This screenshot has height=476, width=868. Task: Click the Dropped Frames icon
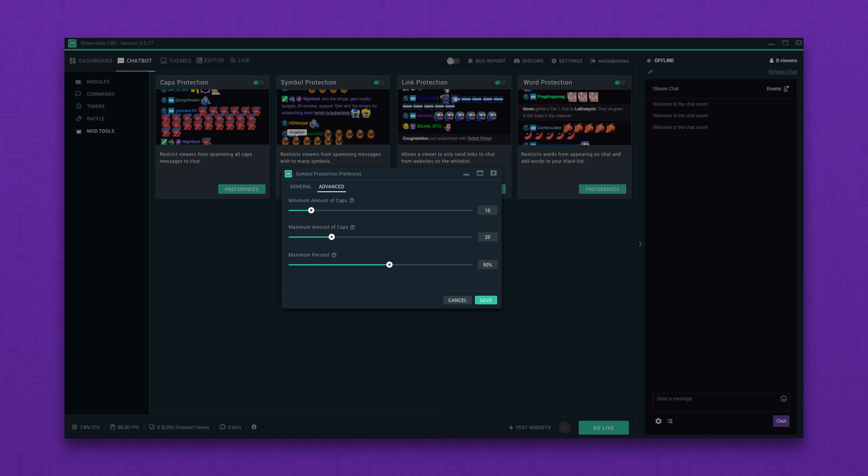(x=152, y=427)
